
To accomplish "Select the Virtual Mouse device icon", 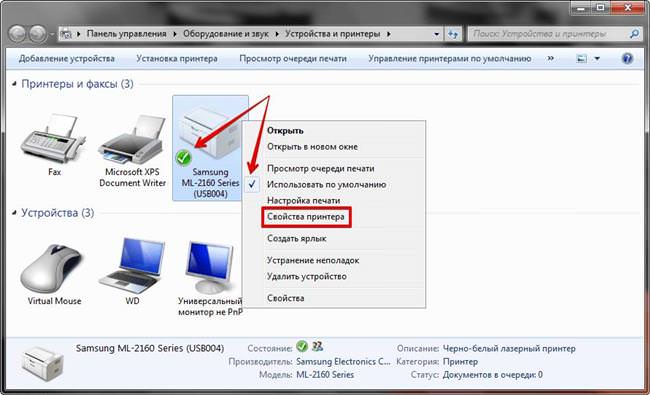I will [53, 268].
